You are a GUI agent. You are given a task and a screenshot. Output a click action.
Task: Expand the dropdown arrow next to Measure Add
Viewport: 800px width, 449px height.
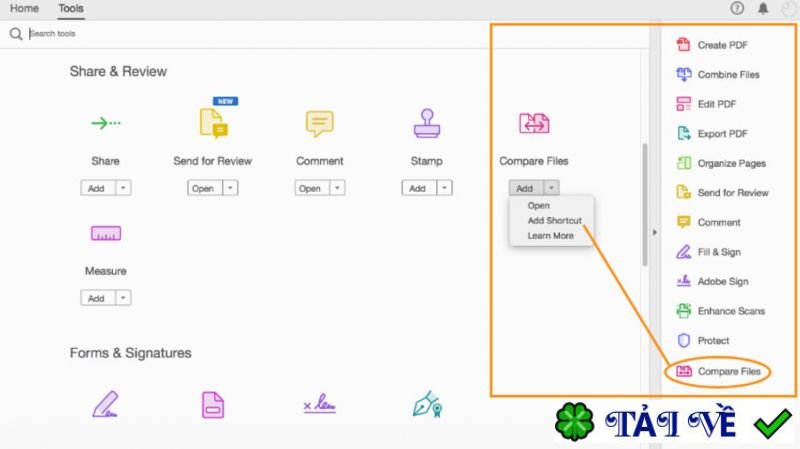pos(123,297)
